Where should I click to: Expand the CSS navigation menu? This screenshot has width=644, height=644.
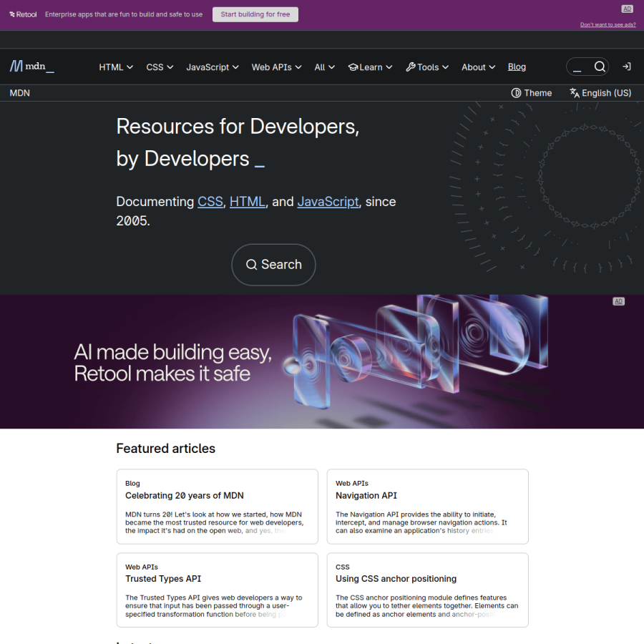coord(160,67)
